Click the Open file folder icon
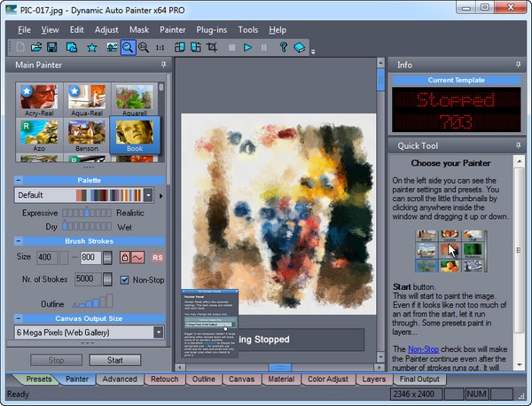This screenshot has width=532, height=406. (35, 47)
